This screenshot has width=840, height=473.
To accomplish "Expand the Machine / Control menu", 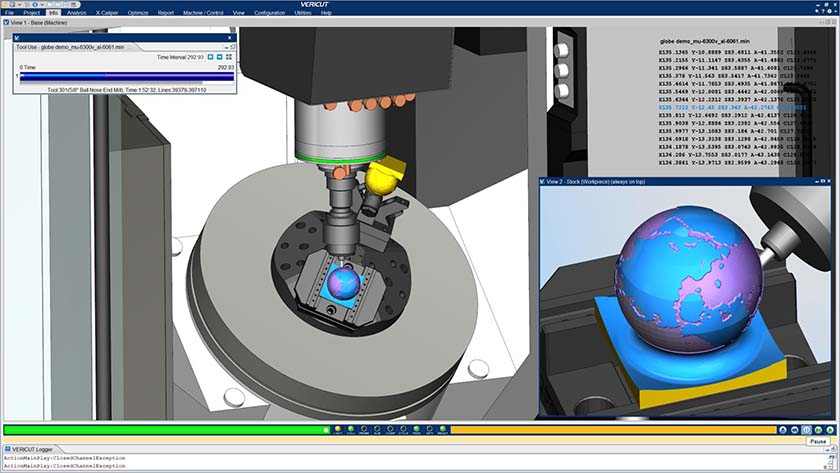I will (203, 13).
